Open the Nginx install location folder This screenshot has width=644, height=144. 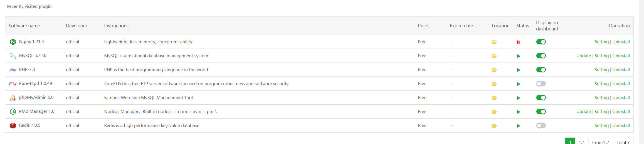(x=494, y=42)
